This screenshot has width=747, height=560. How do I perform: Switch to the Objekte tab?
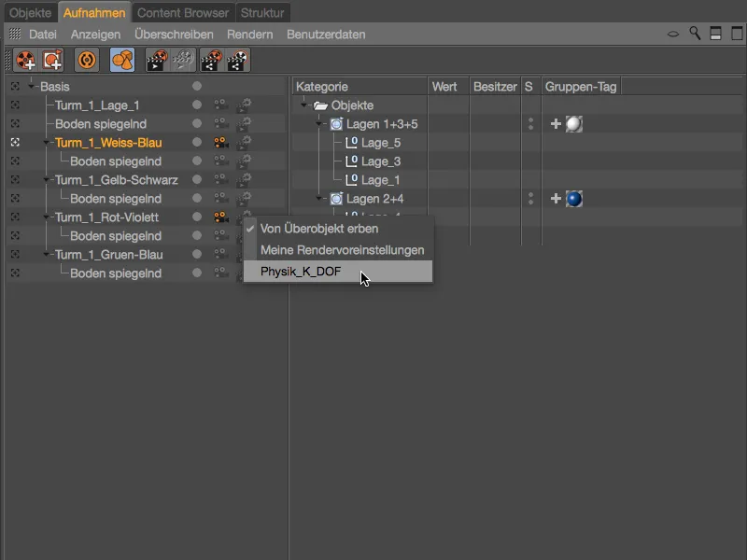point(31,13)
